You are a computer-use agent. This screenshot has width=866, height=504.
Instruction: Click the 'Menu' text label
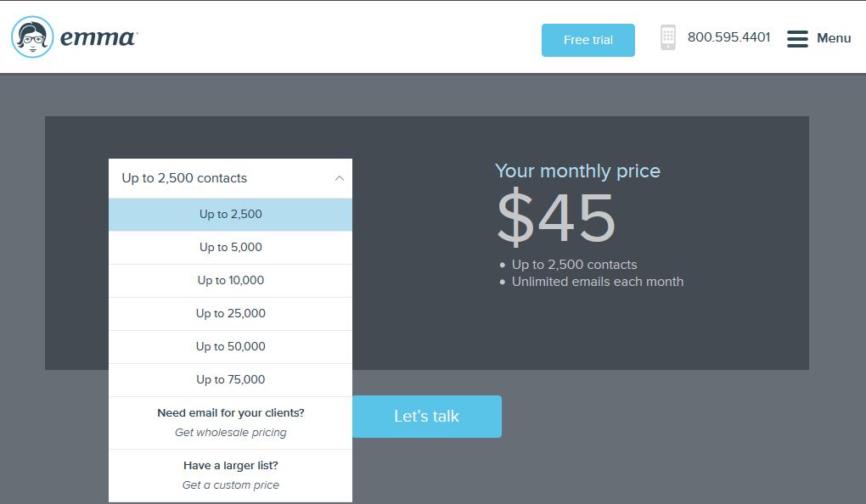coord(834,38)
